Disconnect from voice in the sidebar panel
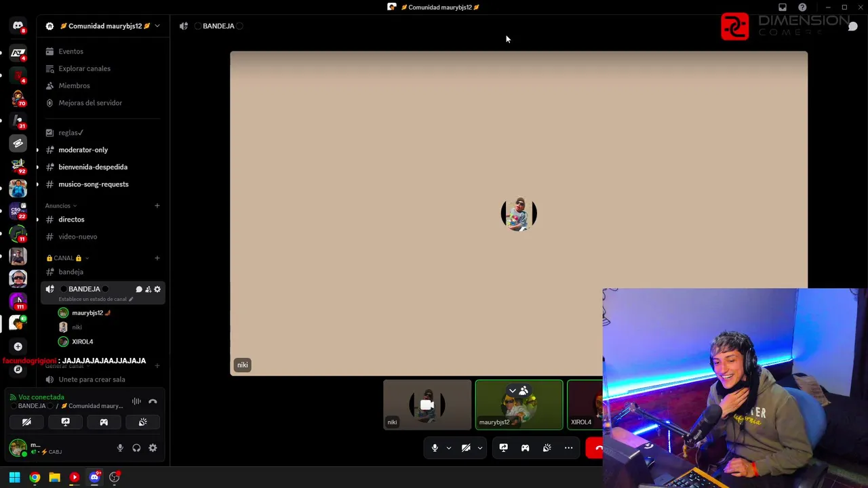868x488 pixels. tap(153, 401)
